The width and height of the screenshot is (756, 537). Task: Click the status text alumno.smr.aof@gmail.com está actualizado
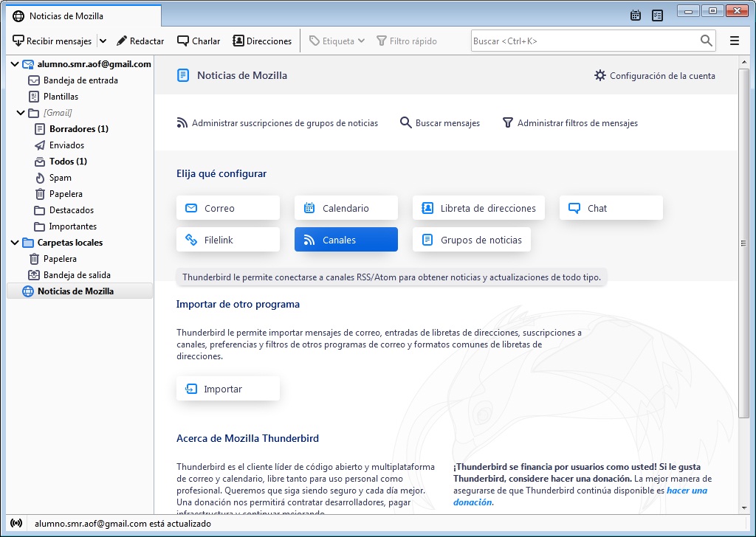[123, 524]
